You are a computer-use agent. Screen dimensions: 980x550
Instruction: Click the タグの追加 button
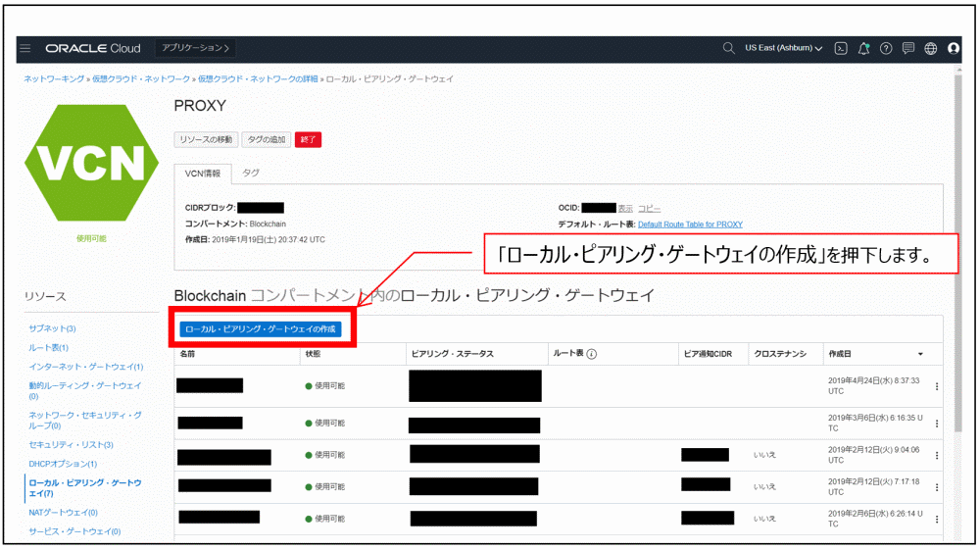pos(267,139)
